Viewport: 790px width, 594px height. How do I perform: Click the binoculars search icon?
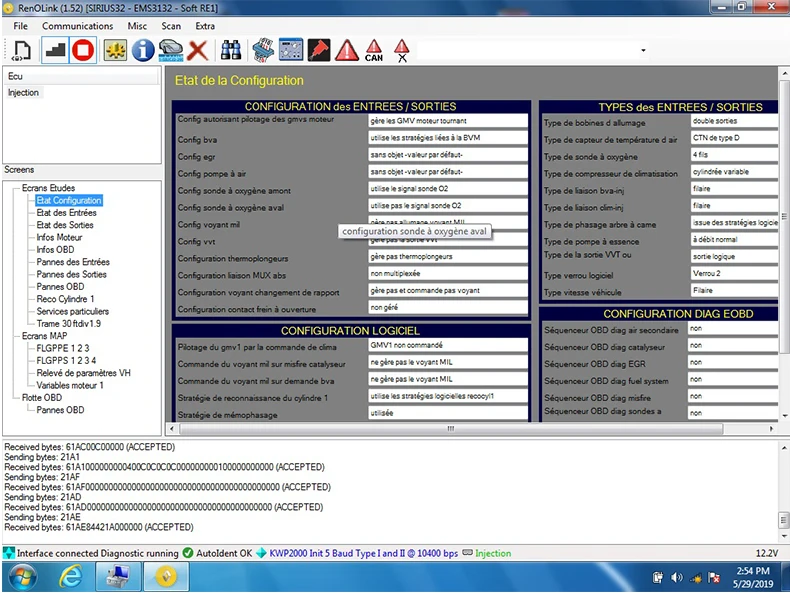pyautogui.click(x=231, y=50)
